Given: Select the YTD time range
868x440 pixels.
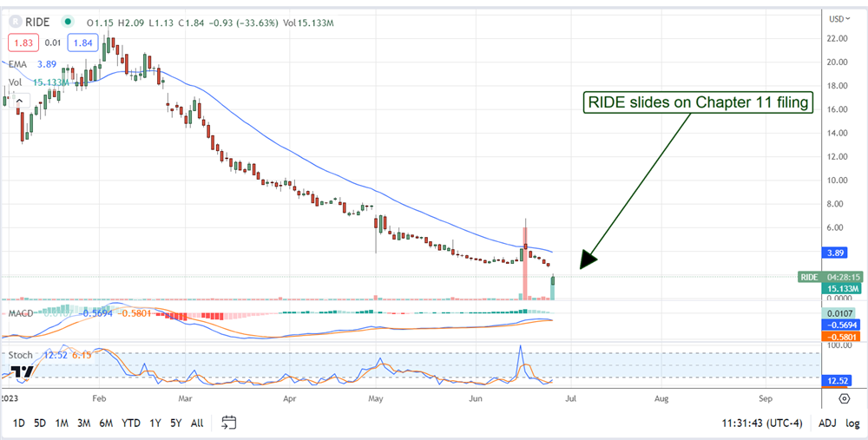Looking at the screenshot, I should tap(131, 424).
